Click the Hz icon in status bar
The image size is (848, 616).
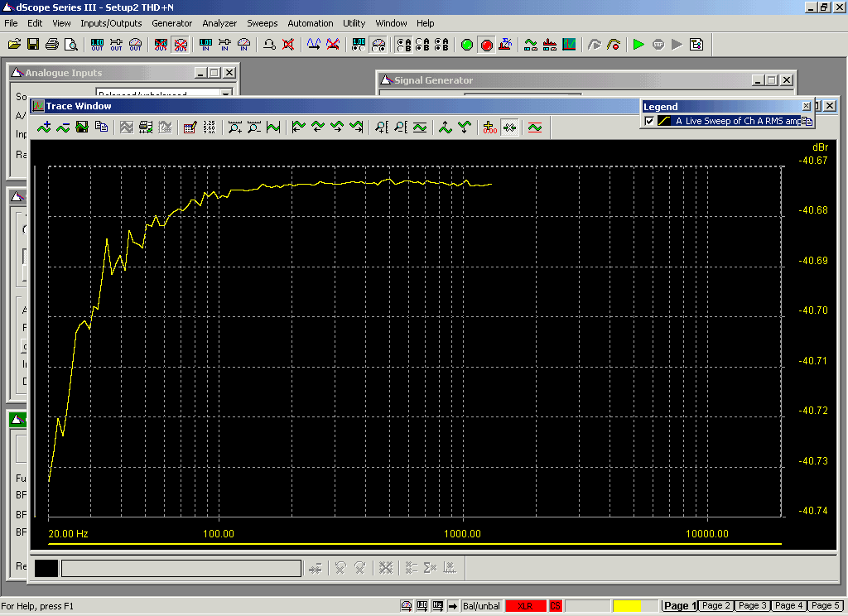pos(438,606)
